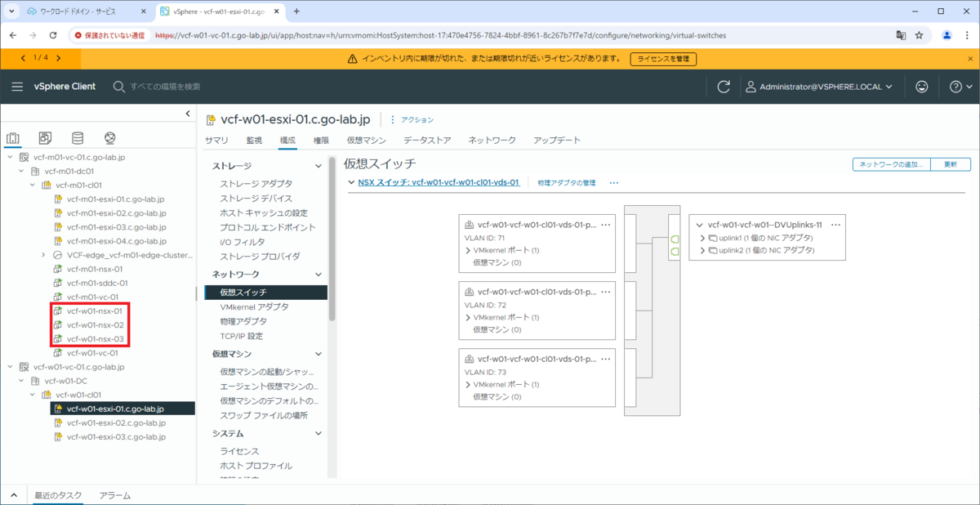Screen dimensions: 980x505
Task: Open Administrator@VSPHERE.LOCAL user dropdown
Action: 818,87
